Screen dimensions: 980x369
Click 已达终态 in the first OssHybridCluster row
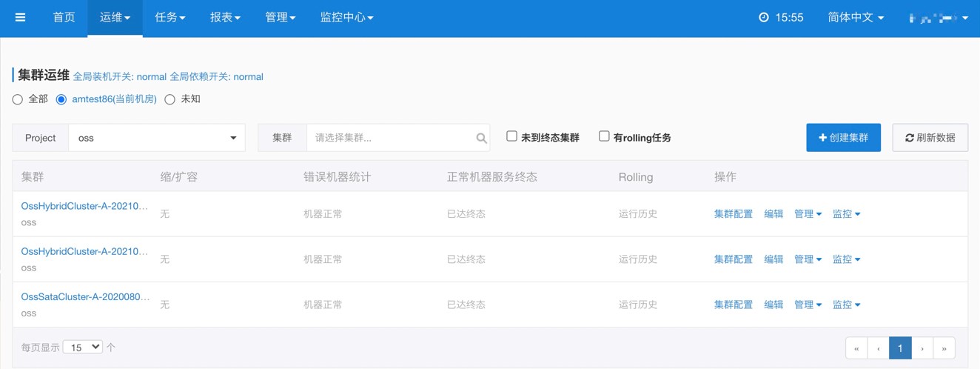click(466, 213)
